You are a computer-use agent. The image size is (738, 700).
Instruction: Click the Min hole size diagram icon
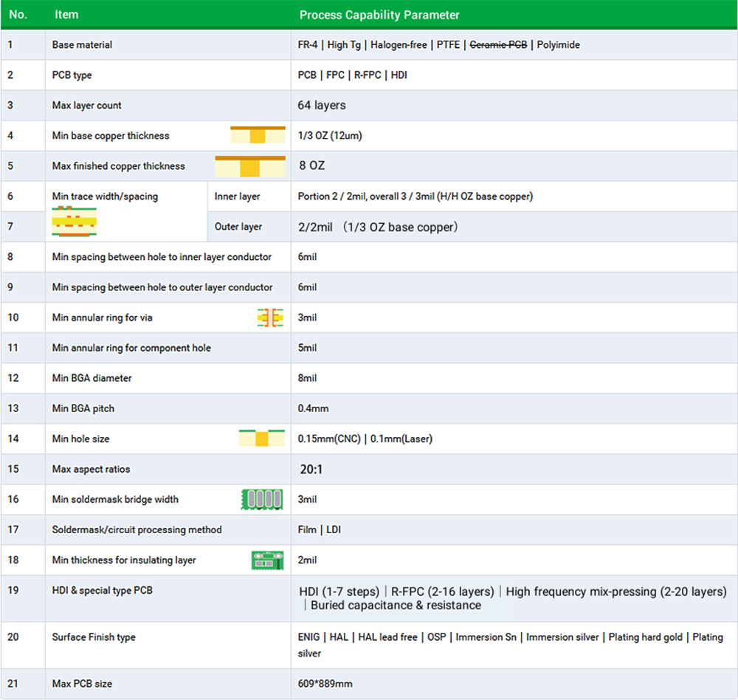[x=262, y=438]
